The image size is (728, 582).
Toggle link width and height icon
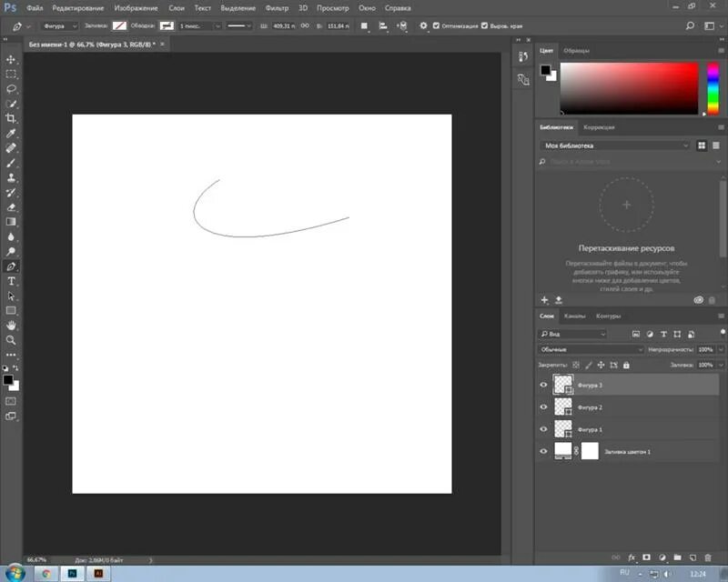305,25
